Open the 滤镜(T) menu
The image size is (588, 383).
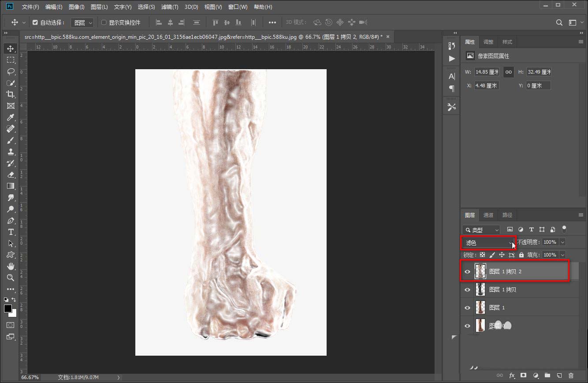[x=170, y=7]
